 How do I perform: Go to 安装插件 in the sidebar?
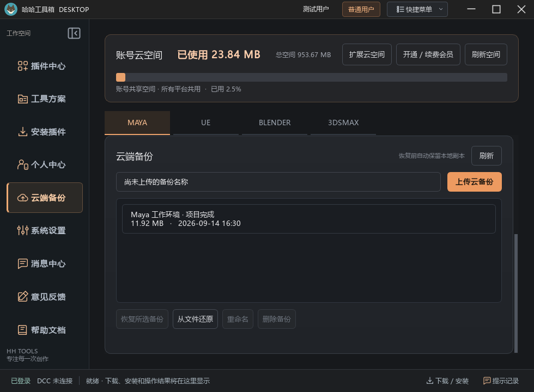pos(45,132)
